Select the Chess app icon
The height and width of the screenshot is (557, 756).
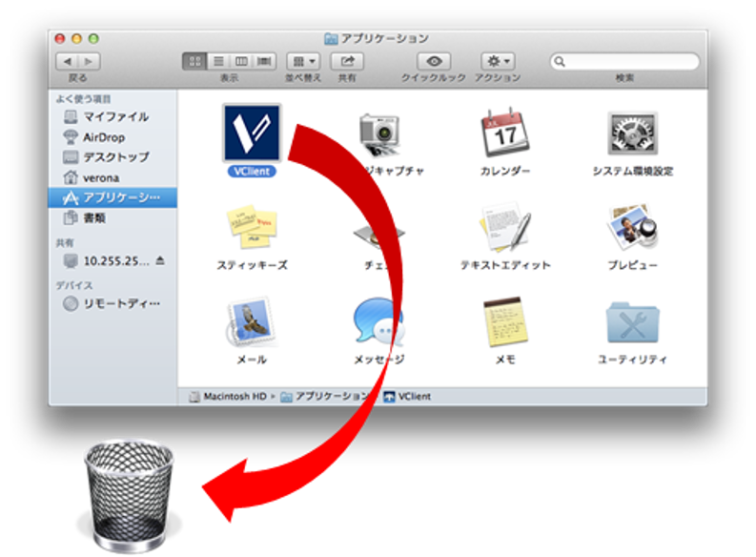(x=378, y=234)
